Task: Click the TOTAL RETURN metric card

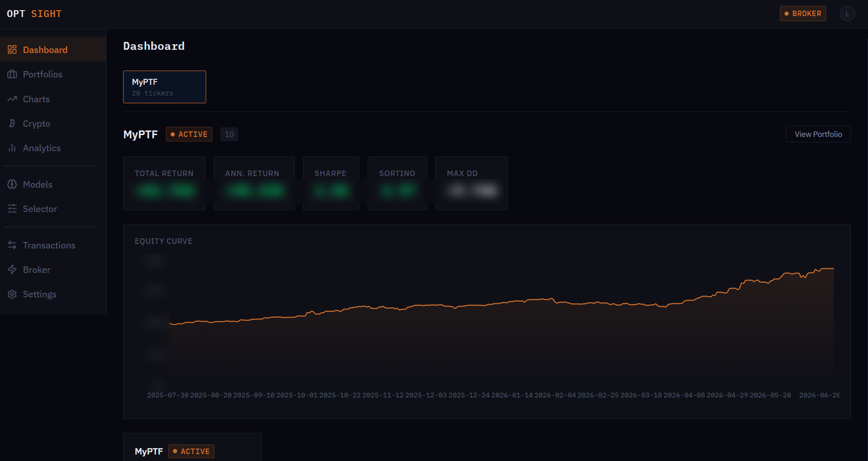Action: (x=164, y=183)
